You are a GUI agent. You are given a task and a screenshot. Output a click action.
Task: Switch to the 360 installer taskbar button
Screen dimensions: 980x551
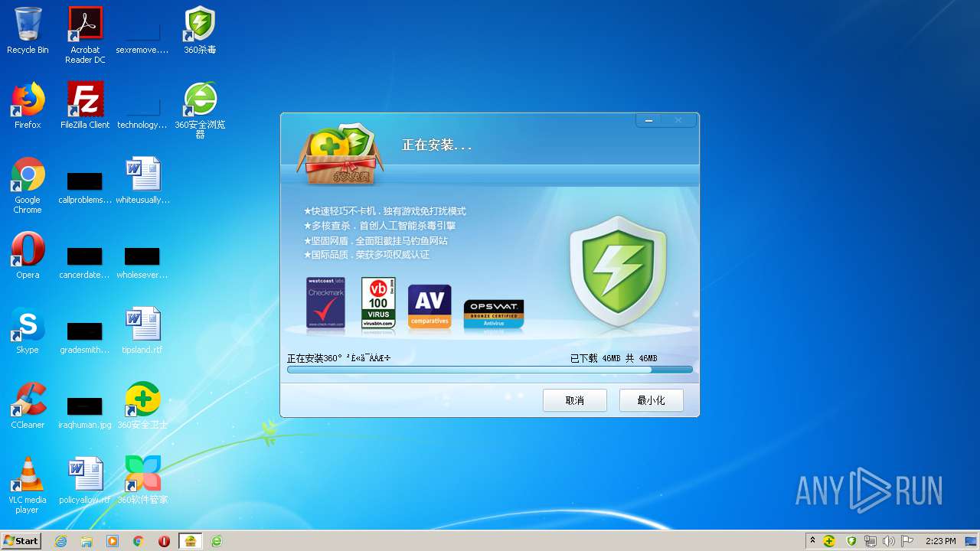191,541
